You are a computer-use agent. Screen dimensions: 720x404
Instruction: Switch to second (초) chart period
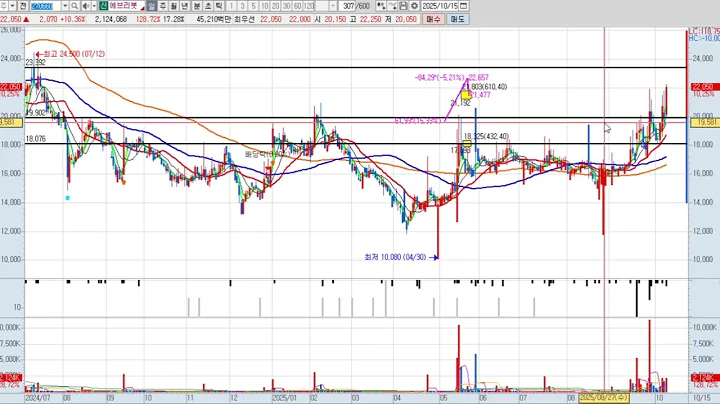(x=208, y=6)
